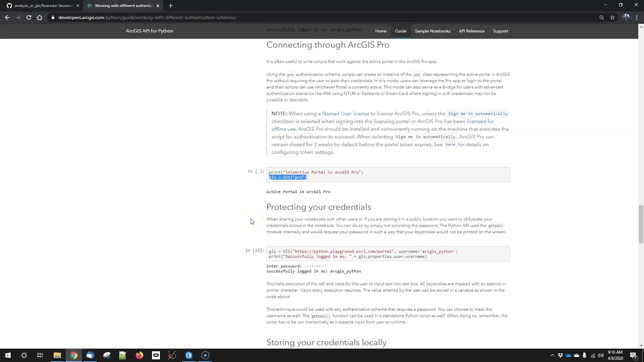The image size is (644, 362).
Task: Open the Oculus taskbar app
Action: (156, 355)
